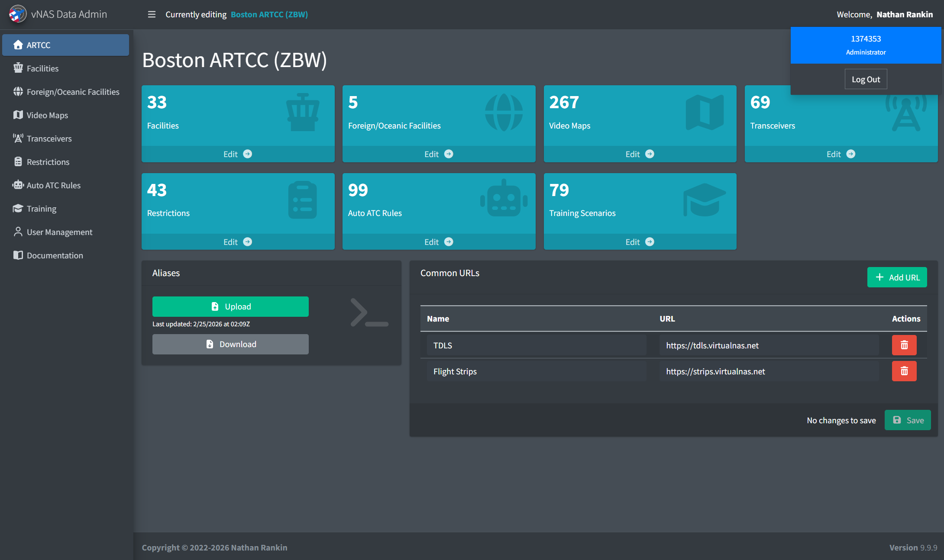Click the book icon beside Documentation
This screenshot has height=560, width=944.
18,255
